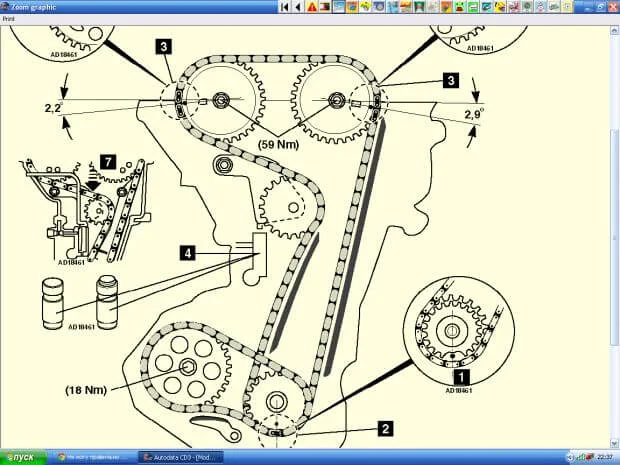
Task: Click callout 3 beside the 2,2 angle
Action: point(162,46)
